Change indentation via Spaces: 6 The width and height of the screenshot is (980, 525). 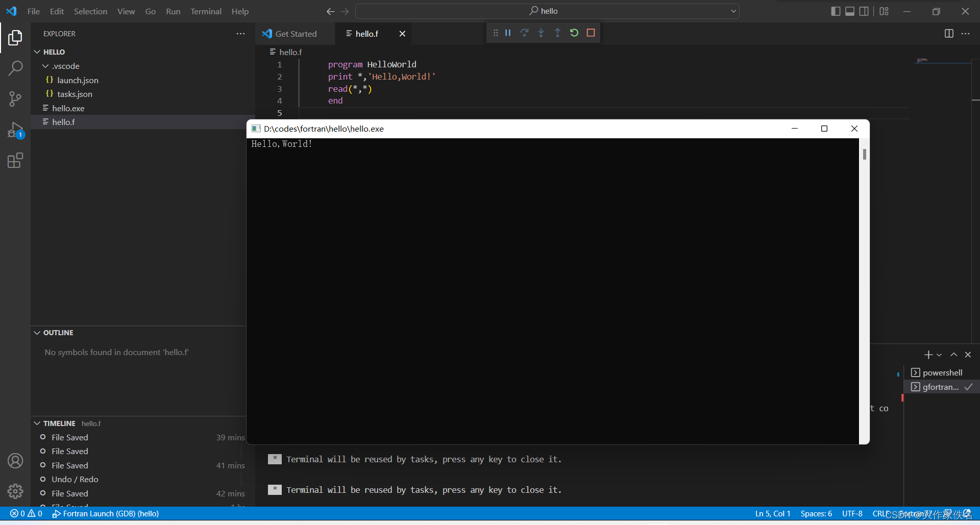pyautogui.click(x=816, y=514)
